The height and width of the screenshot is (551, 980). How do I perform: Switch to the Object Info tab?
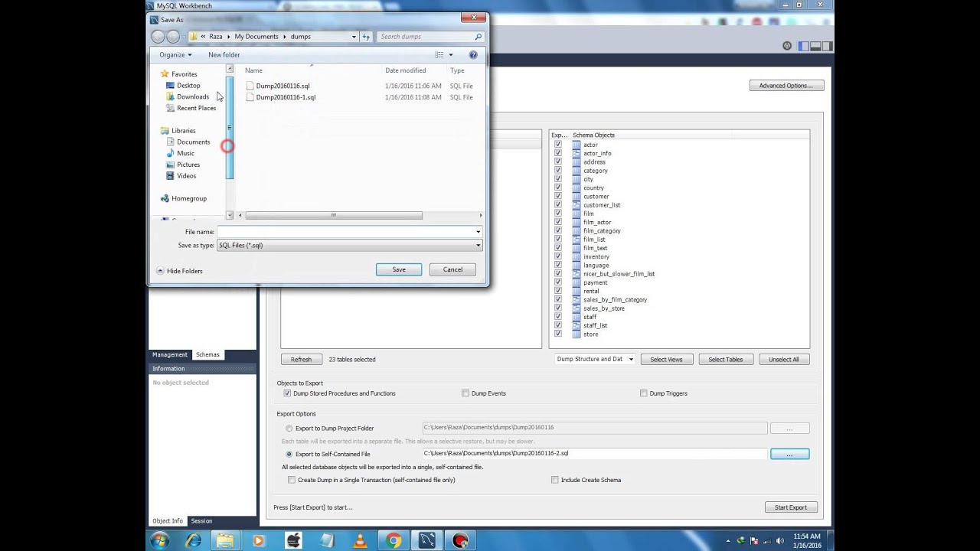168,521
